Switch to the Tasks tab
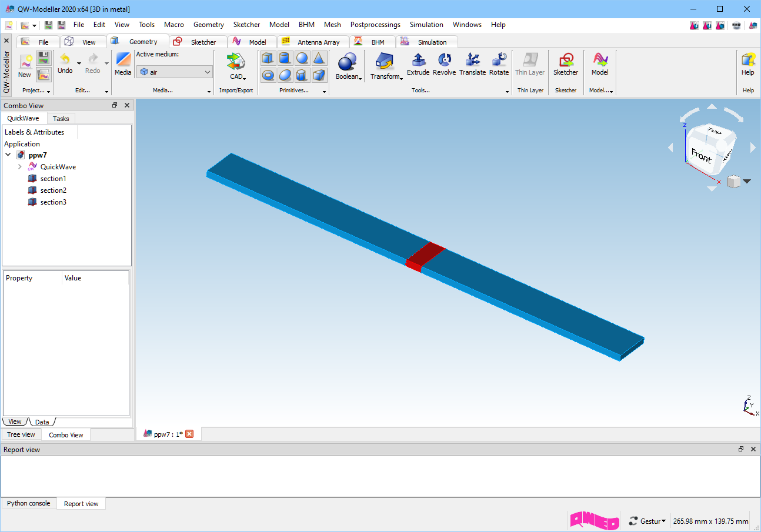This screenshot has height=532, width=761. 61,119
